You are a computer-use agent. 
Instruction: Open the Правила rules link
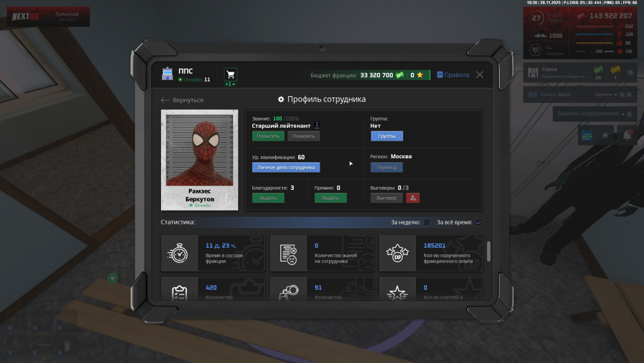453,75
